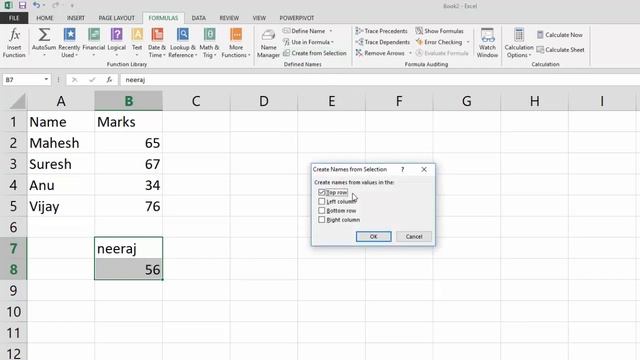Click the Marks header cell
The width and height of the screenshot is (640, 360).
(x=129, y=122)
